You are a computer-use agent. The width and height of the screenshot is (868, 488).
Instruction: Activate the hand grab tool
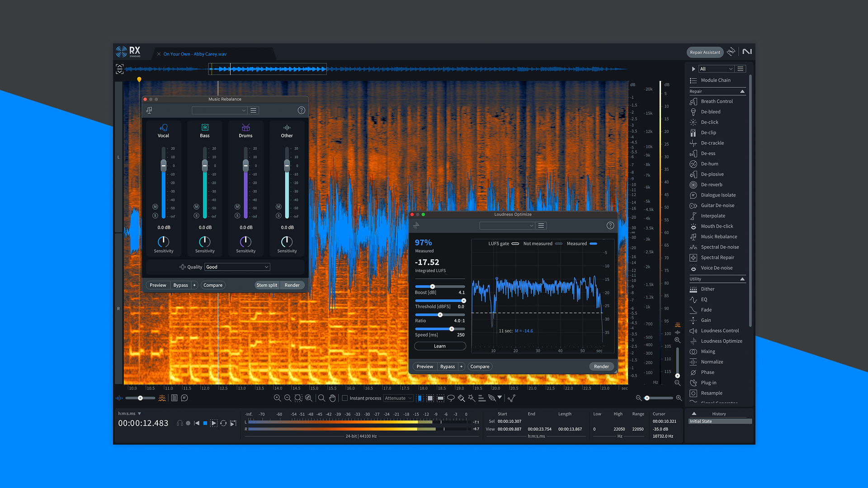pos(332,398)
